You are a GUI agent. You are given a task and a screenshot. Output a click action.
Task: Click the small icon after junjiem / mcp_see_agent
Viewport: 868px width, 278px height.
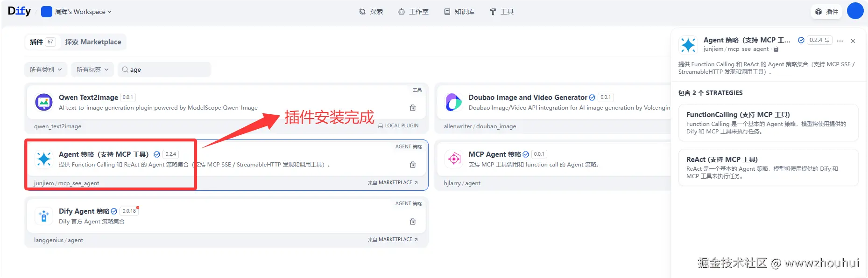776,49
